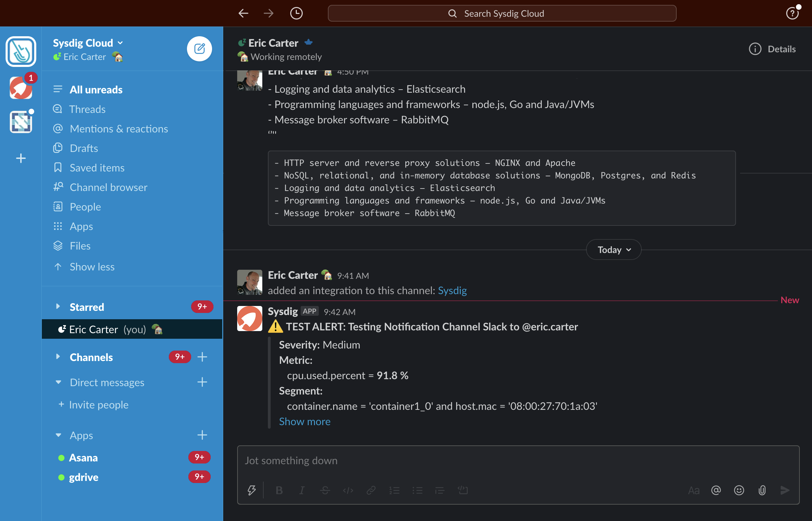Open the Today date dropdown

point(614,250)
